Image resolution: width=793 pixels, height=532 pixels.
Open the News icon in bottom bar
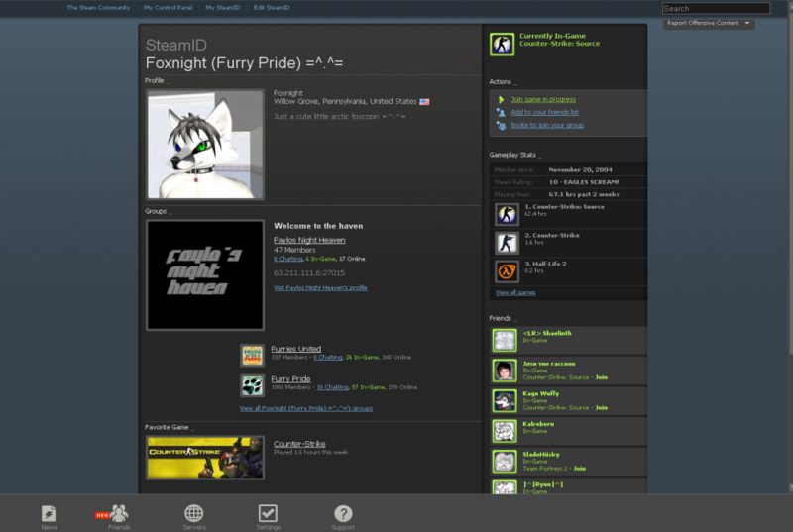point(49,514)
